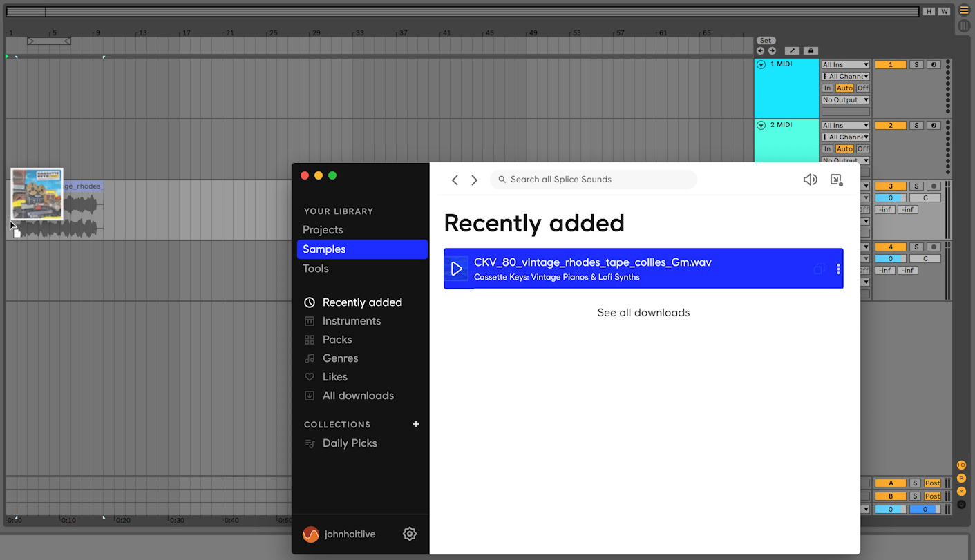The width and height of the screenshot is (975, 560).
Task: Add a new collection with plus icon
Action: (416, 424)
